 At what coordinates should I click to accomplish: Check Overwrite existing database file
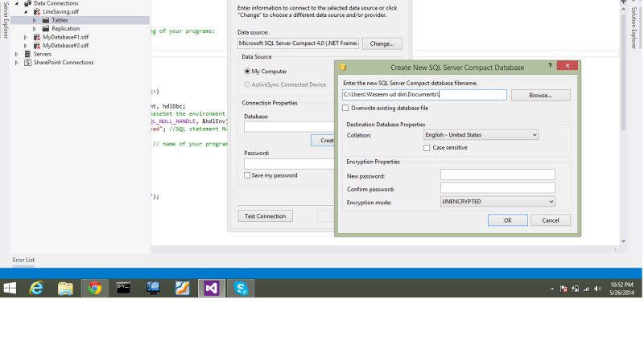click(345, 108)
